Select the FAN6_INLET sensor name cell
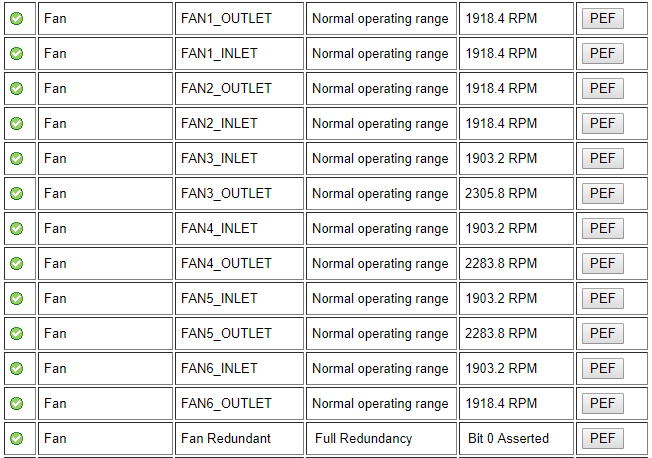The height and width of the screenshot is (458, 652). [240, 369]
